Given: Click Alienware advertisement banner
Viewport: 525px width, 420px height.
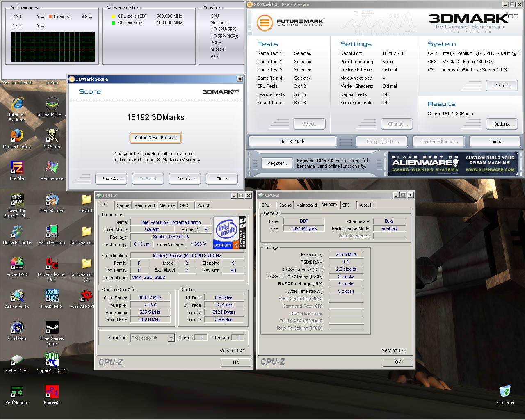Looking at the screenshot, I should (x=453, y=164).
